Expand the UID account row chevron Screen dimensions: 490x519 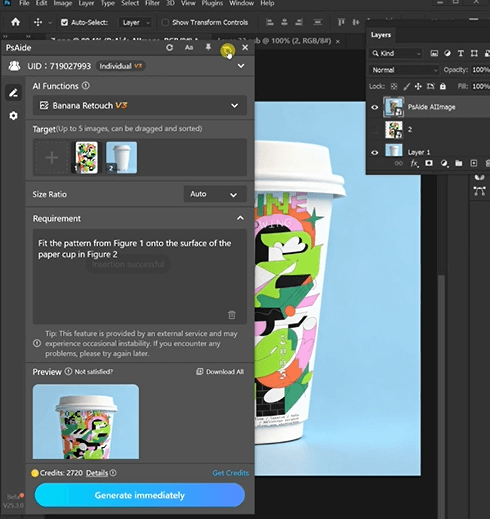pyautogui.click(x=241, y=66)
